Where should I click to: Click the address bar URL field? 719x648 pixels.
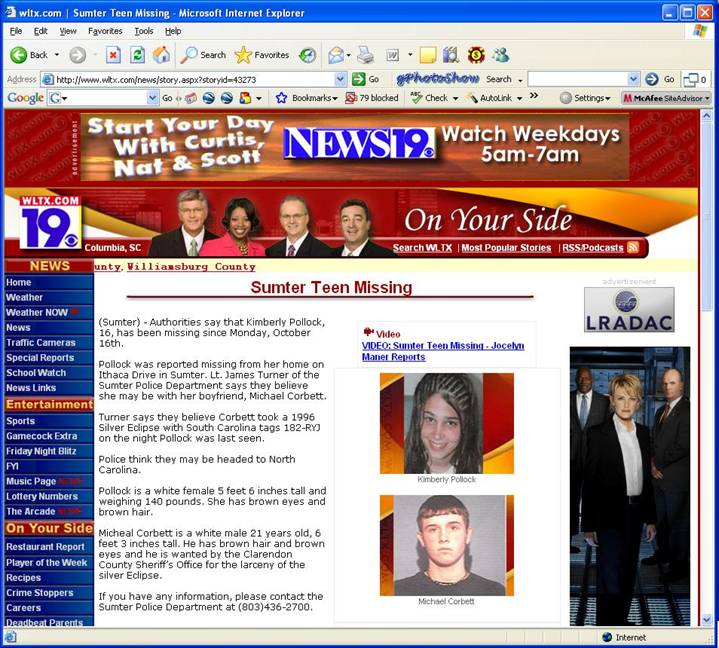(194, 79)
